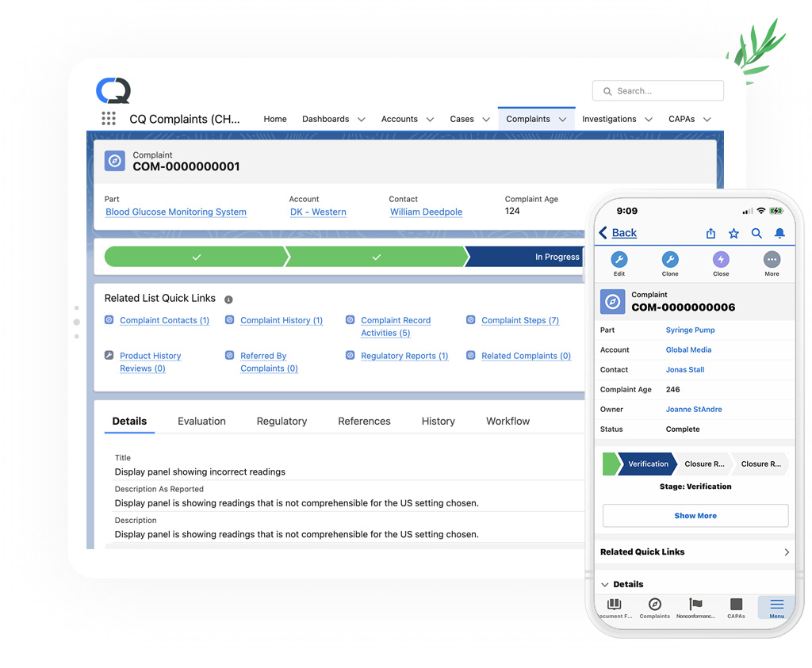Screen dimensions: 812x668
Task: Expand Related Quick Links on mobile
Action: pyautogui.click(x=787, y=552)
